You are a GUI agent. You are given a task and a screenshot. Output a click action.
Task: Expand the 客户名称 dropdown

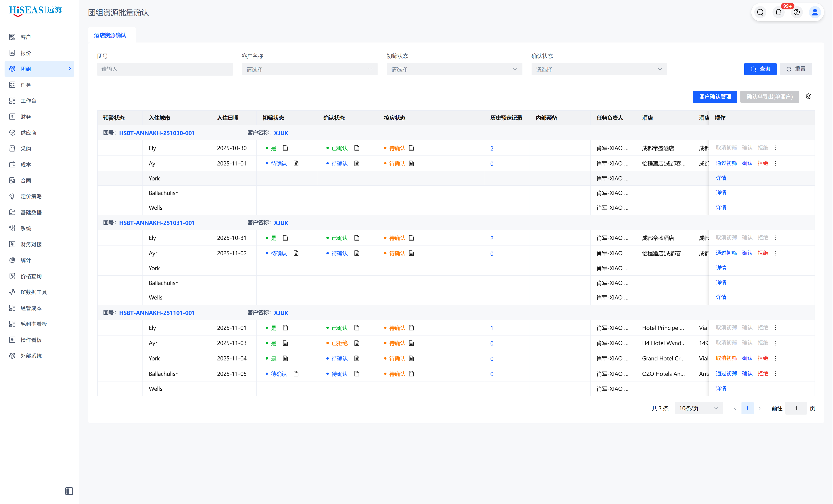point(309,69)
